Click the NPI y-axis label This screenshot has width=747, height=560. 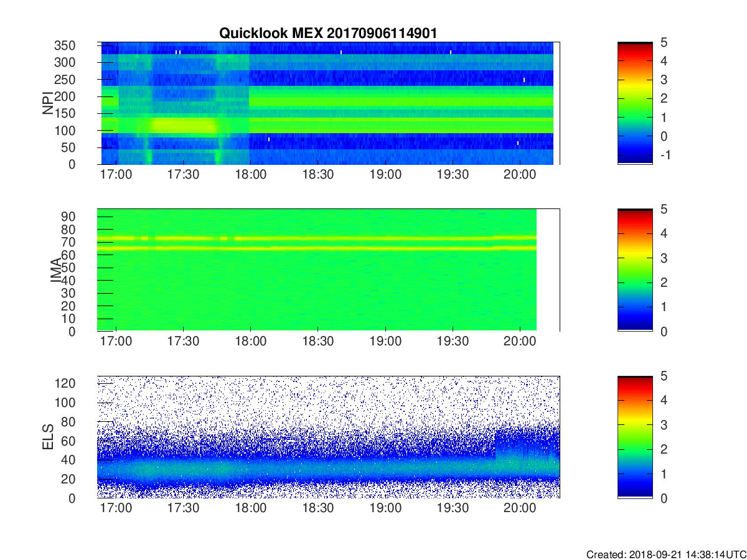coord(47,103)
